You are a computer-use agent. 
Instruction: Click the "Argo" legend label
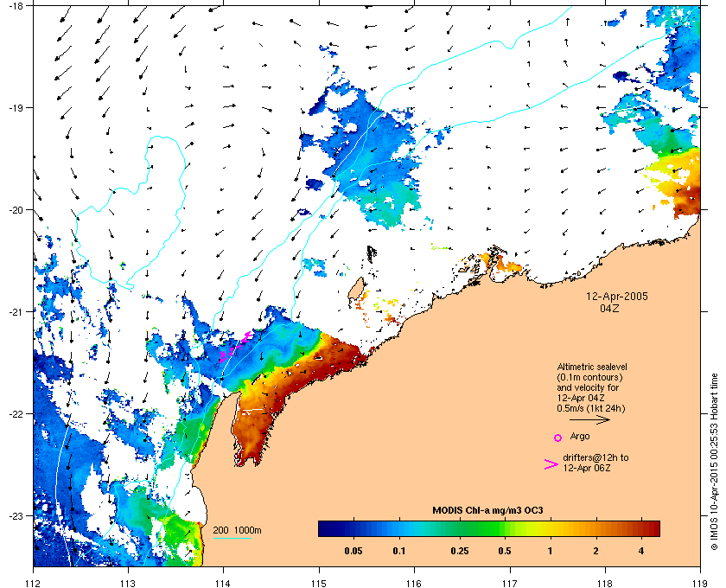580,437
